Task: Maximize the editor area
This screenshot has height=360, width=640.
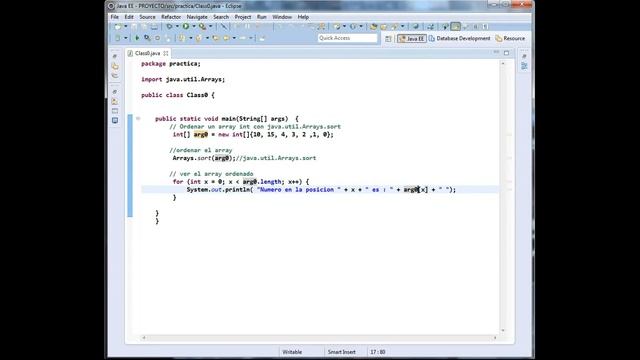Action: tap(507, 53)
